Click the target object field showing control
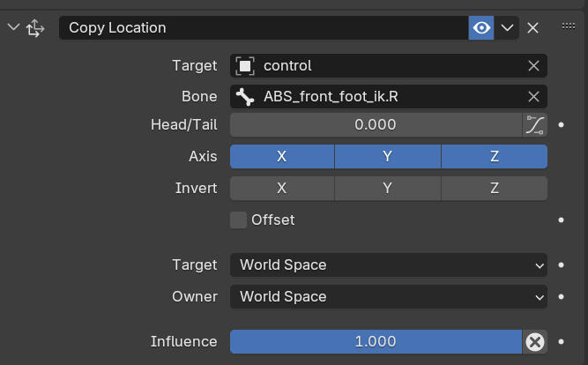Viewport: 588px width, 365px height. 379,65
